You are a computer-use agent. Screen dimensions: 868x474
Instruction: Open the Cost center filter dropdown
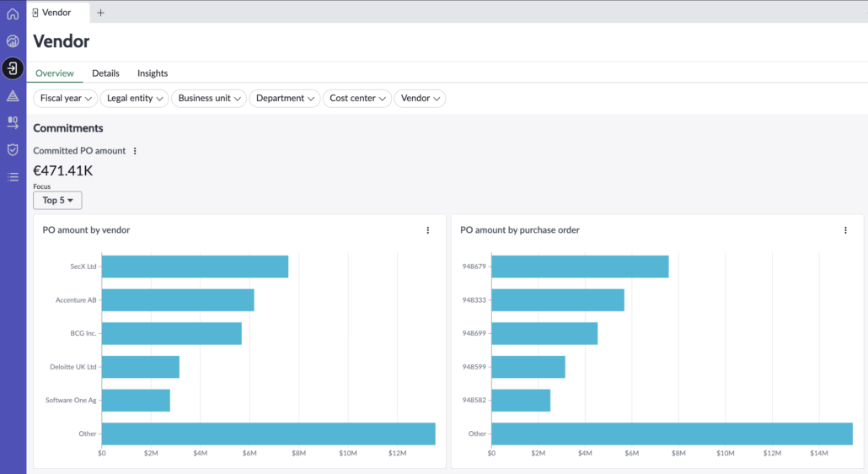(357, 99)
